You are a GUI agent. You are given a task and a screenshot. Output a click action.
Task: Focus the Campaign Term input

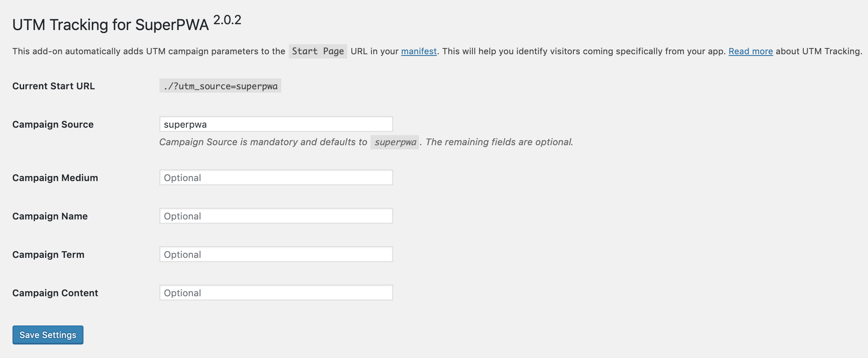(x=276, y=255)
